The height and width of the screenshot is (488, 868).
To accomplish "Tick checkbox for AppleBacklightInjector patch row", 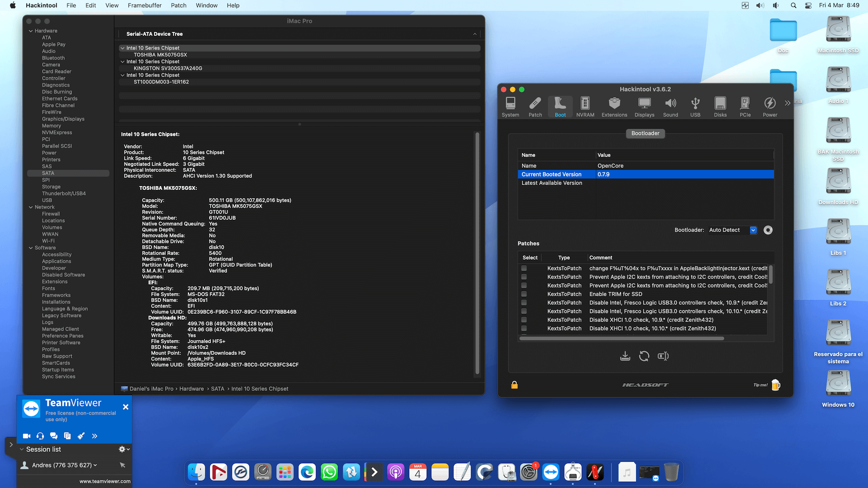I will tap(524, 268).
